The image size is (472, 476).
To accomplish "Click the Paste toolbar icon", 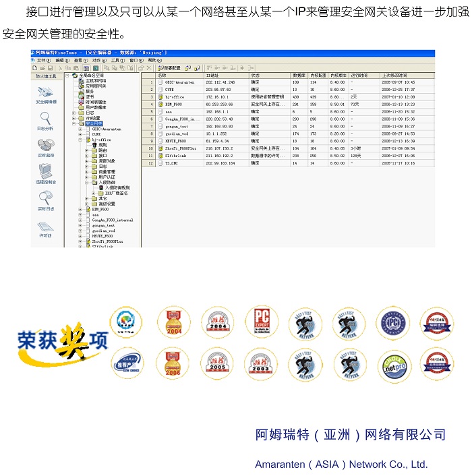I will click(76, 68).
